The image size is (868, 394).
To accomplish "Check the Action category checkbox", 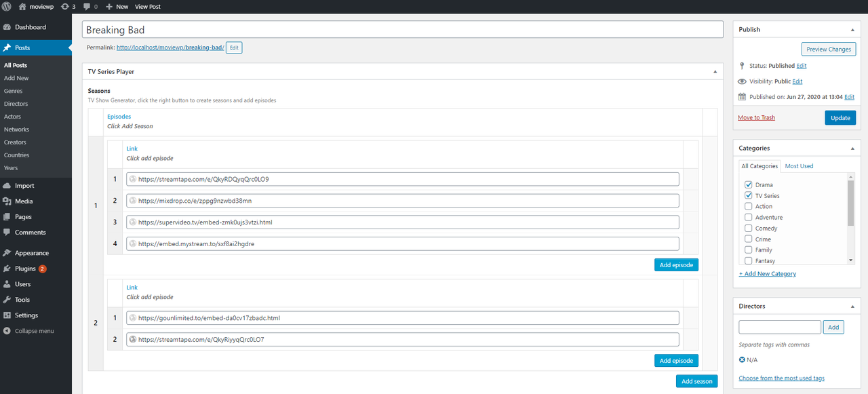I will click(749, 206).
